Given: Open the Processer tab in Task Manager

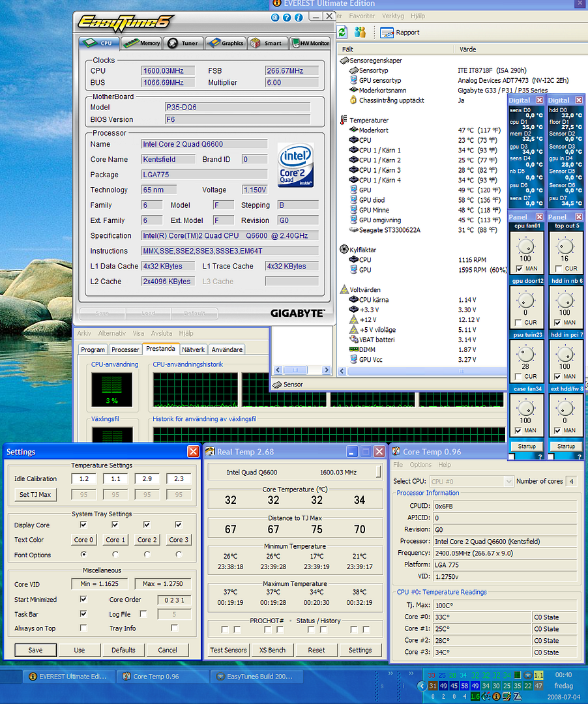Looking at the screenshot, I should 125,349.
